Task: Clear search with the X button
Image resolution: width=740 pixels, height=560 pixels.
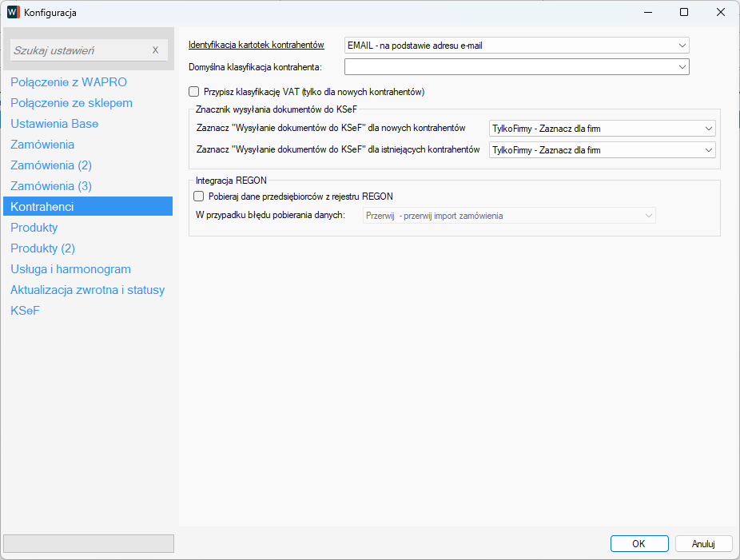Action: point(155,50)
